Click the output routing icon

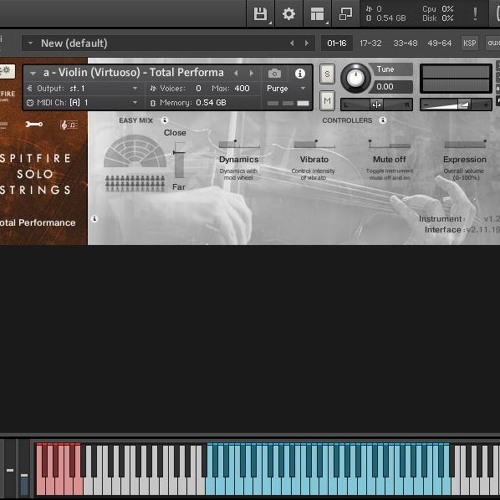[30, 88]
